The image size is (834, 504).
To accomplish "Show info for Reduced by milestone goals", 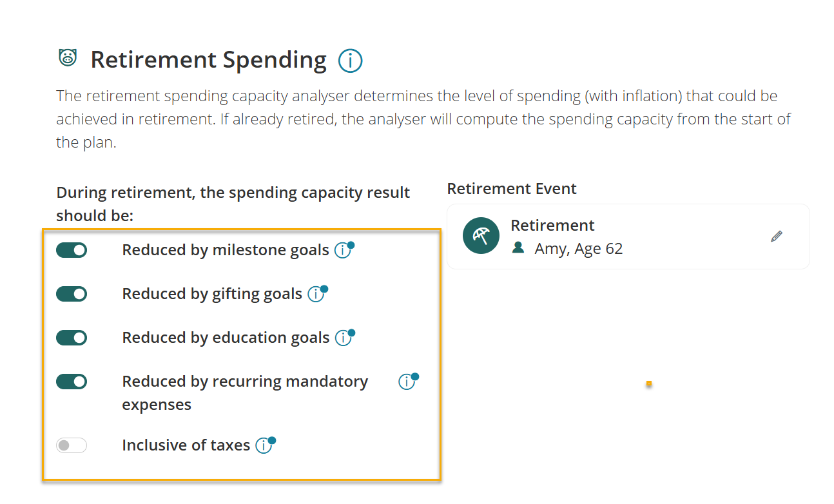I will [x=342, y=251].
